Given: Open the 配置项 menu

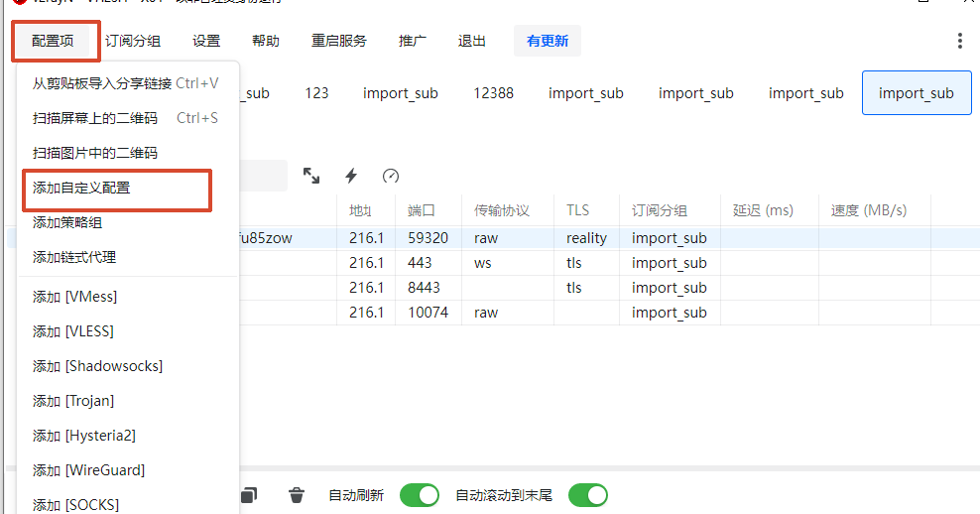Looking at the screenshot, I should [54, 42].
